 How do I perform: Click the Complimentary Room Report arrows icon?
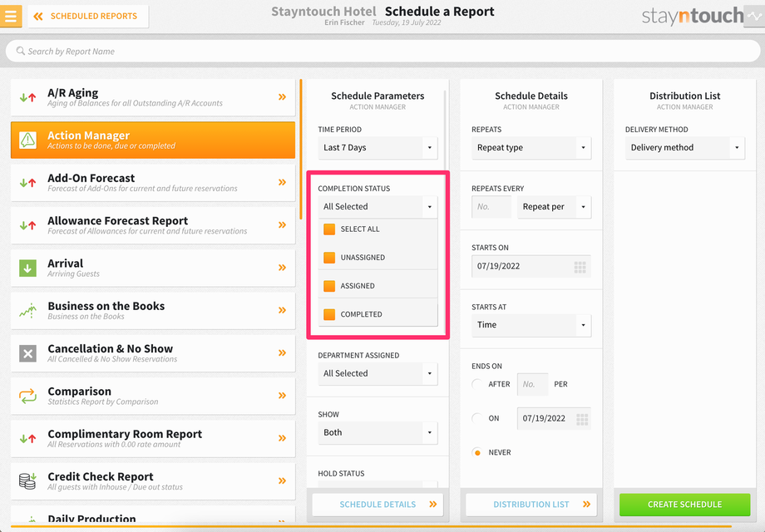pos(27,438)
